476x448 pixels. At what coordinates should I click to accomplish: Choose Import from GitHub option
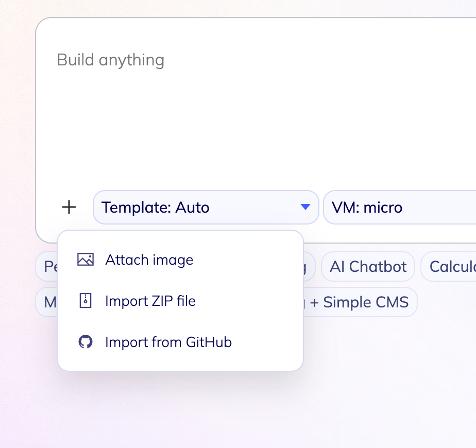point(168,342)
